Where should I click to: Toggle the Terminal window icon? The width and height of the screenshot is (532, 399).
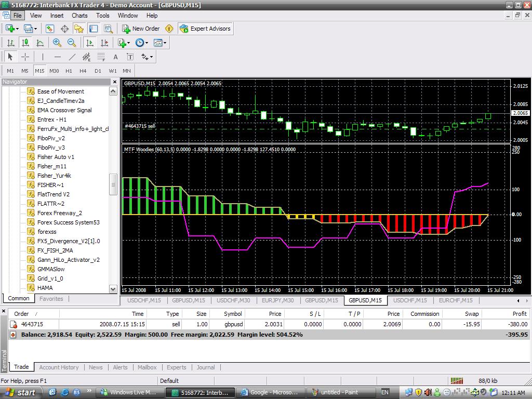[x=94, y=29]
